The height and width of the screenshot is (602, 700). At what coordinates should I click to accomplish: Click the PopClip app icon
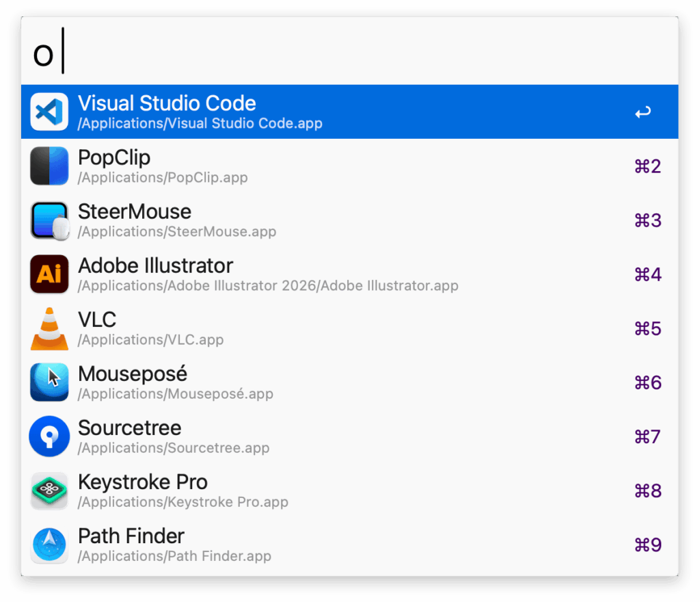pos(49,166)
